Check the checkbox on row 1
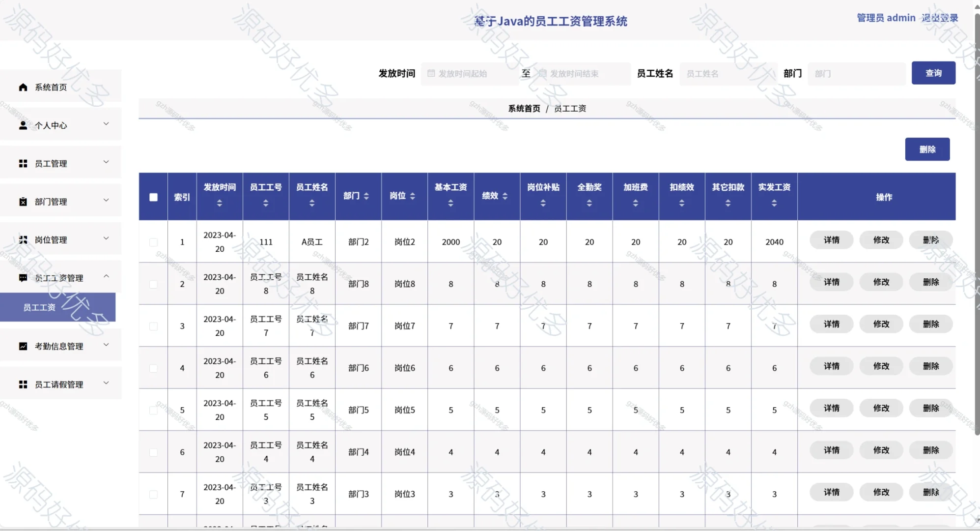This screenshot has width=980, height=531. (153, 242)
